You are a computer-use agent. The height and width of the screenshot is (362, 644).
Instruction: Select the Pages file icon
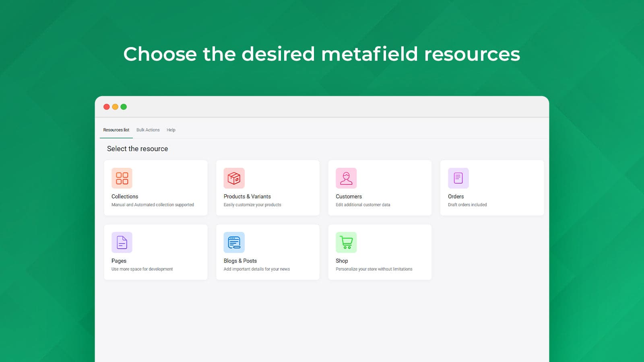point(122,242)
